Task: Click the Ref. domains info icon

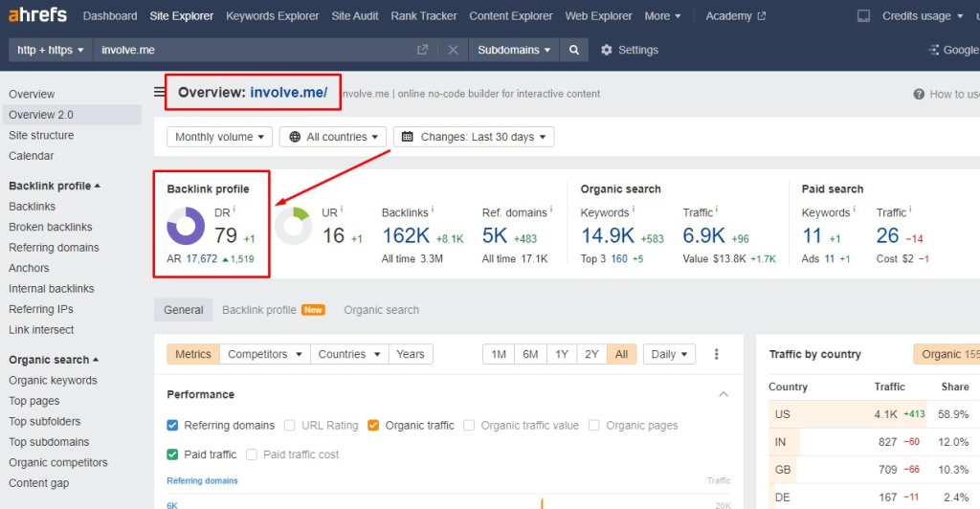Action: [550, 210]
